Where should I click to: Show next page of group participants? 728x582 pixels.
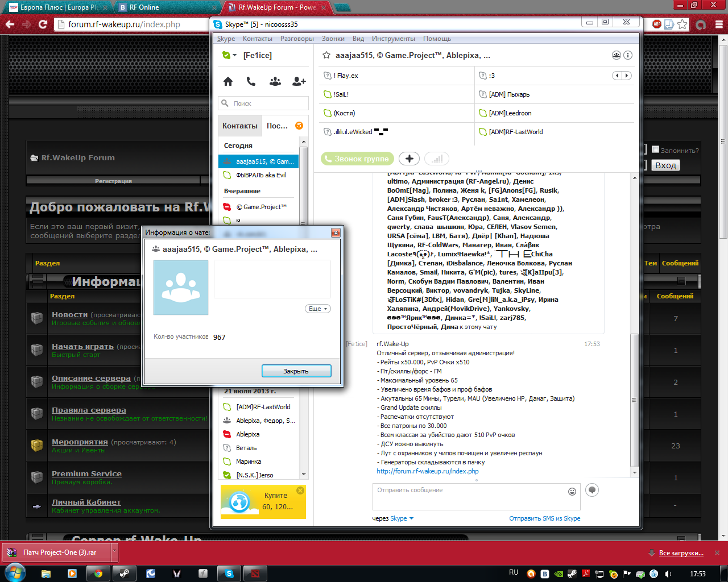(x=627, y=76)
